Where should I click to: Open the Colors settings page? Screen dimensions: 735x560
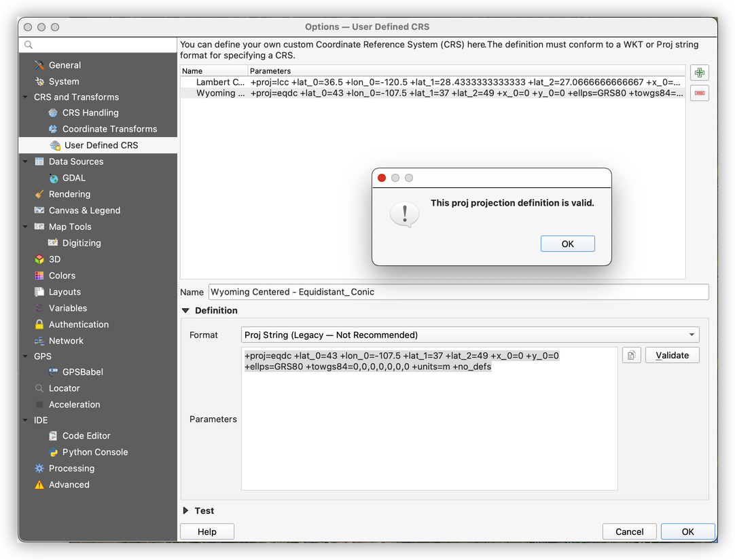tap(62, 276)
